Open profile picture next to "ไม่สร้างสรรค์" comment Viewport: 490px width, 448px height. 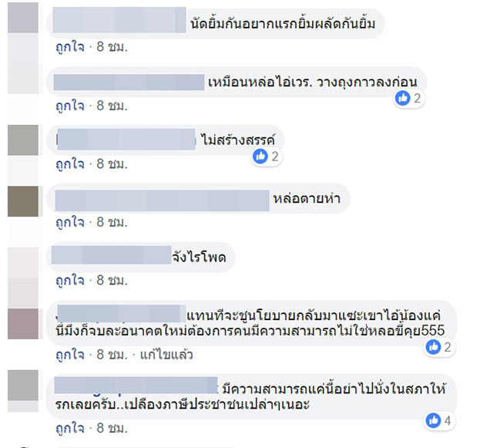[22, 140]
